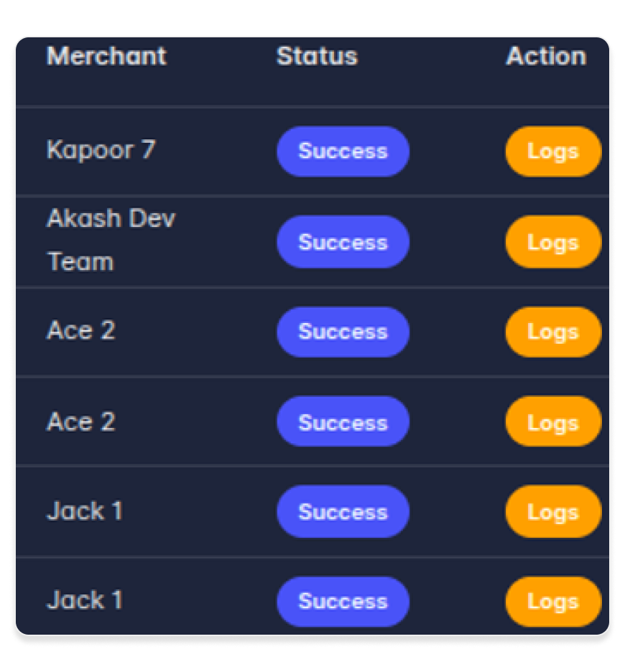Select Success badge in first Ace 2 row

pos(343,332)
